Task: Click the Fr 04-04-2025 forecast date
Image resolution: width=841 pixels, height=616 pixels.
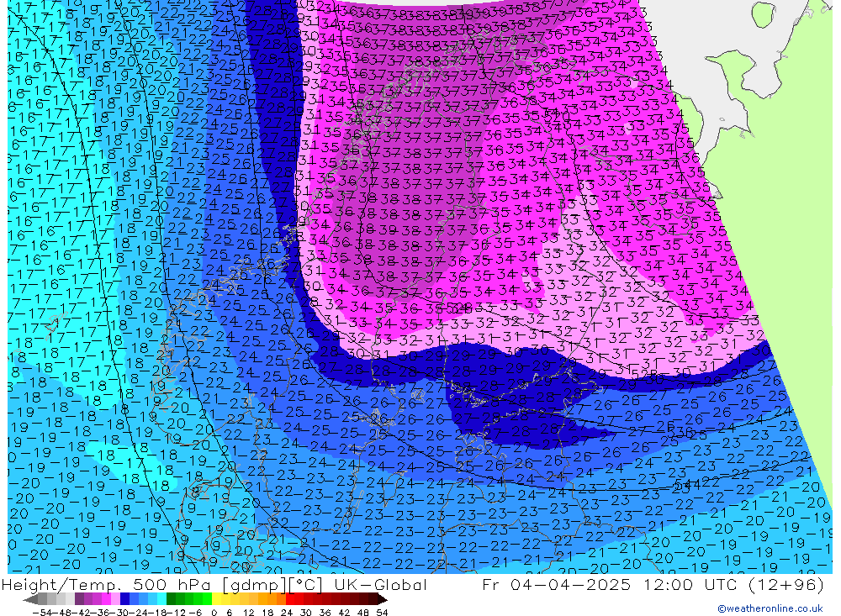Action: [x=556, y=584]
